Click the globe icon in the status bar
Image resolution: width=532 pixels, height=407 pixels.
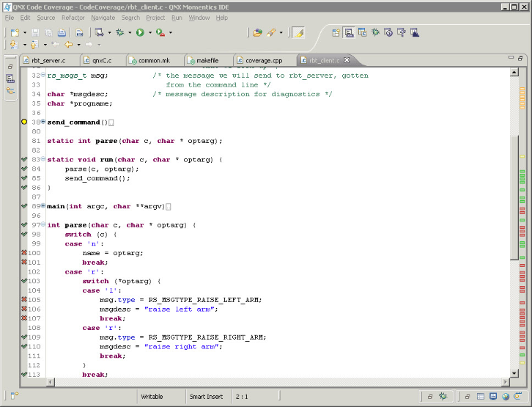[x=505, y=397]
